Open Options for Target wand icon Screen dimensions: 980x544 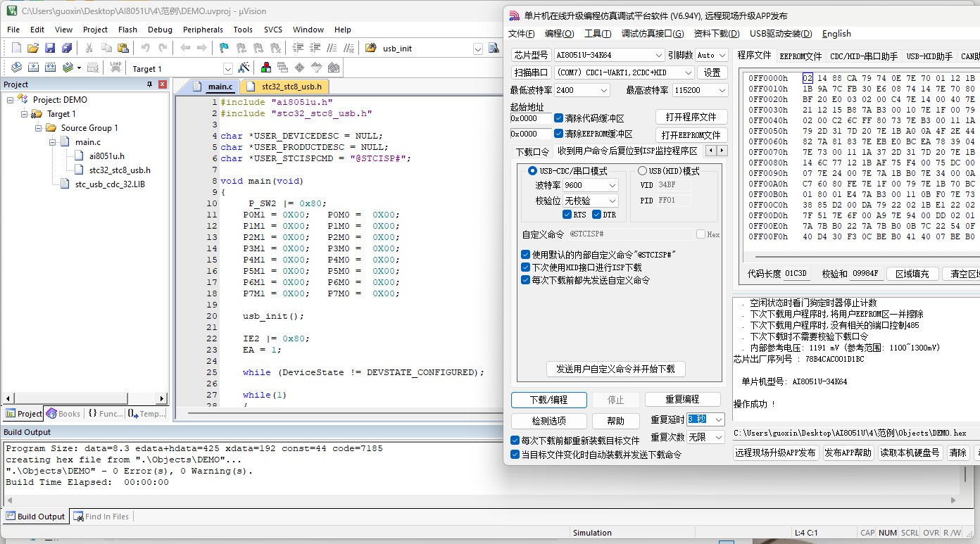click(244, 68)
